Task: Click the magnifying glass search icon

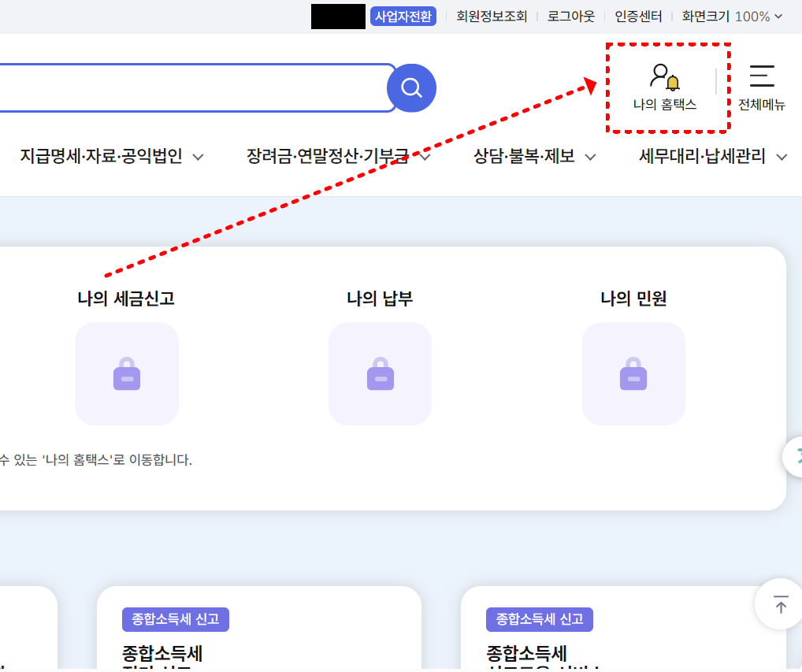Action: tap(410, 87)
